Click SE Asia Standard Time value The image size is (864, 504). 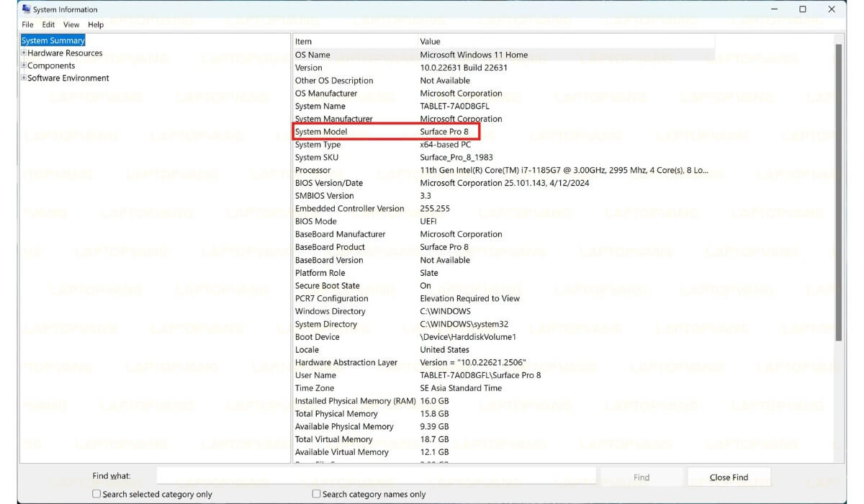(461, 388)
